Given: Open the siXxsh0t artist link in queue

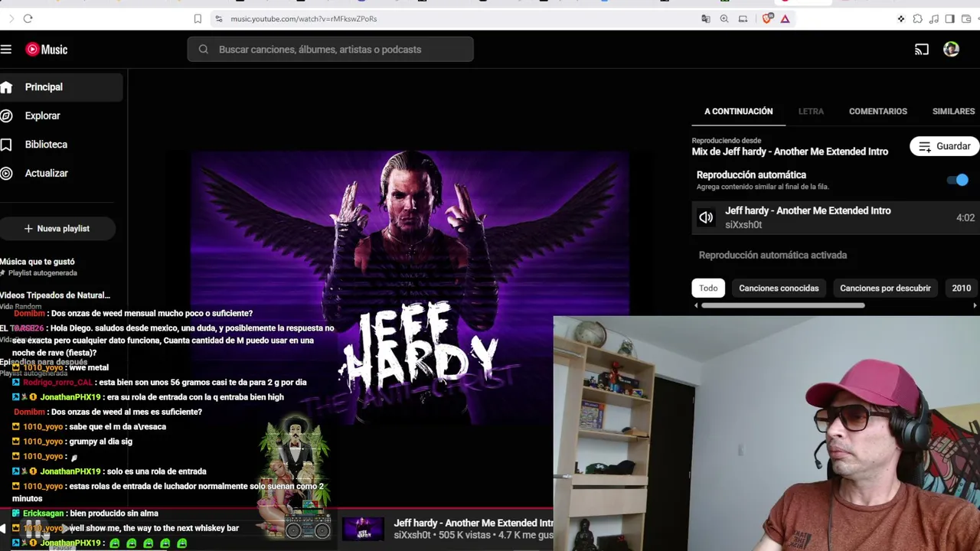Looking at the screenshot, I should coord(743,225).
